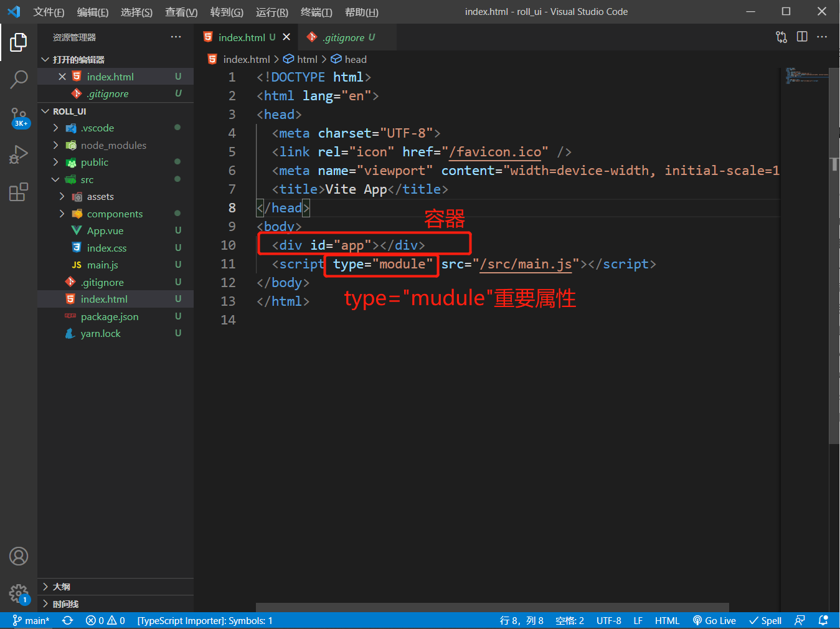Open the Manage gear icon
Viewport: 840px width, 629px height.
click(19, 594)
